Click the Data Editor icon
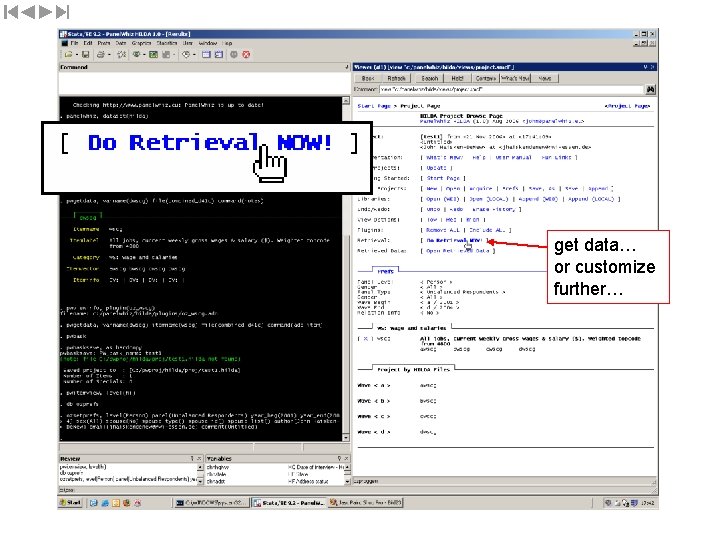This screenshot has width=720, height=540. click(x=206, y=55)
